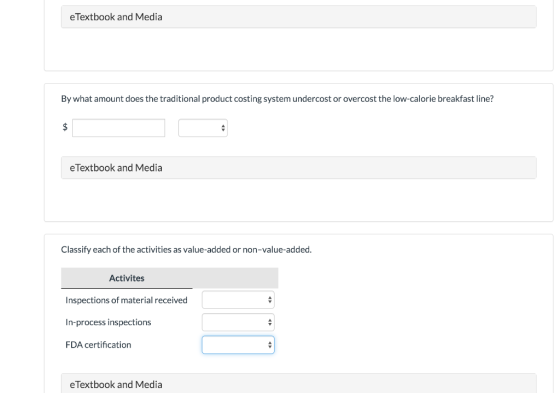Viewport: 560px width, 393px height.
Task: Open dropdown for Inspections of material received
Action: 238,300
